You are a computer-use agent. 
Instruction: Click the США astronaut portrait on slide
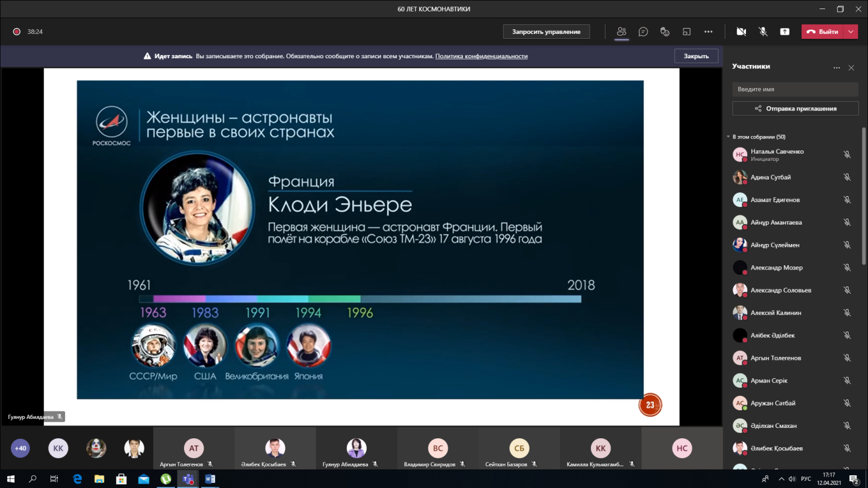[x=205, y=345]
